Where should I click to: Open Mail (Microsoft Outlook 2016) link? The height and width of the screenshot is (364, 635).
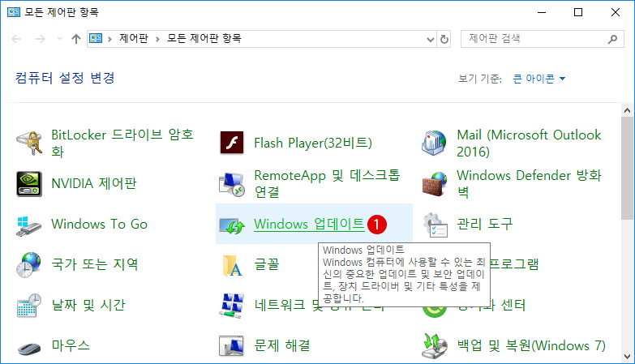529,143
